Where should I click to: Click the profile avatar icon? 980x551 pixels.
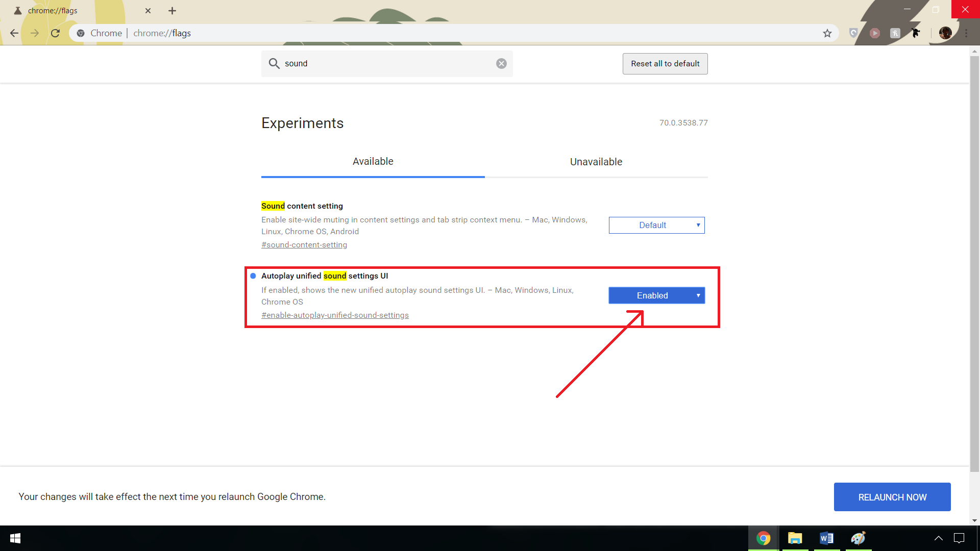click(x=945, y=33)
